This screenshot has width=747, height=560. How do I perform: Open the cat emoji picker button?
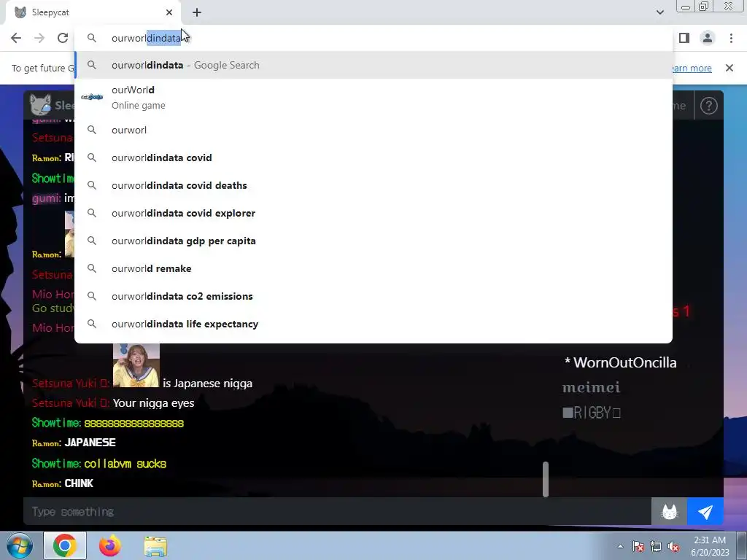click(x=670, y=511)
